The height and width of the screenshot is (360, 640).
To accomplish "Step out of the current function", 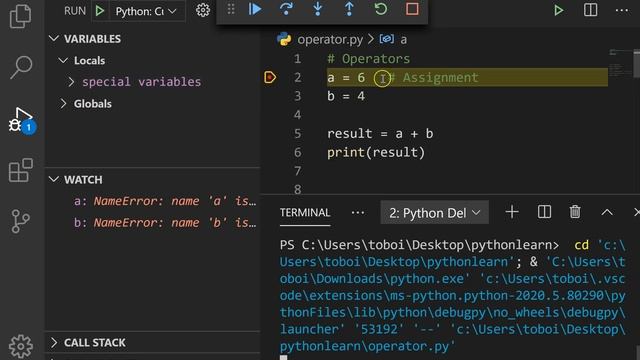I will click(349, 9).
